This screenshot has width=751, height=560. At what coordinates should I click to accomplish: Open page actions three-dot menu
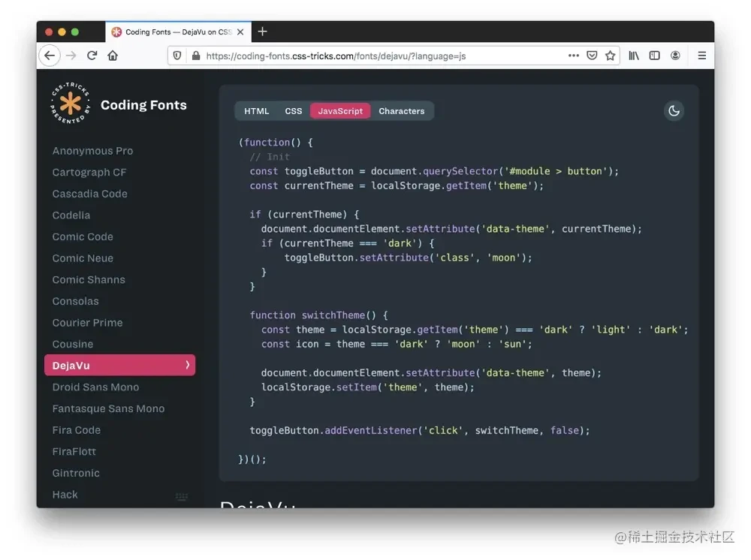pyautogui.click(x=573, y=56)
